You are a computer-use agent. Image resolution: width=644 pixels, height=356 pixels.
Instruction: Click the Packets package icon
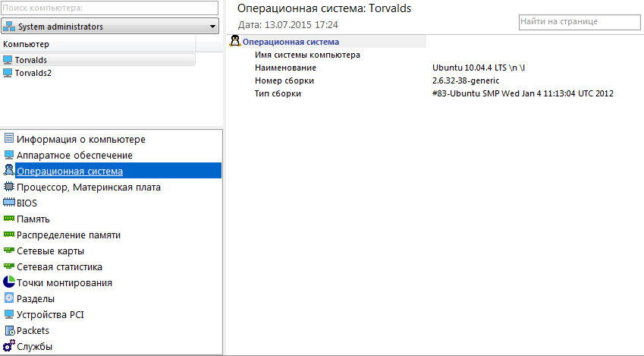pyautogui.click(x=9, y=330)
